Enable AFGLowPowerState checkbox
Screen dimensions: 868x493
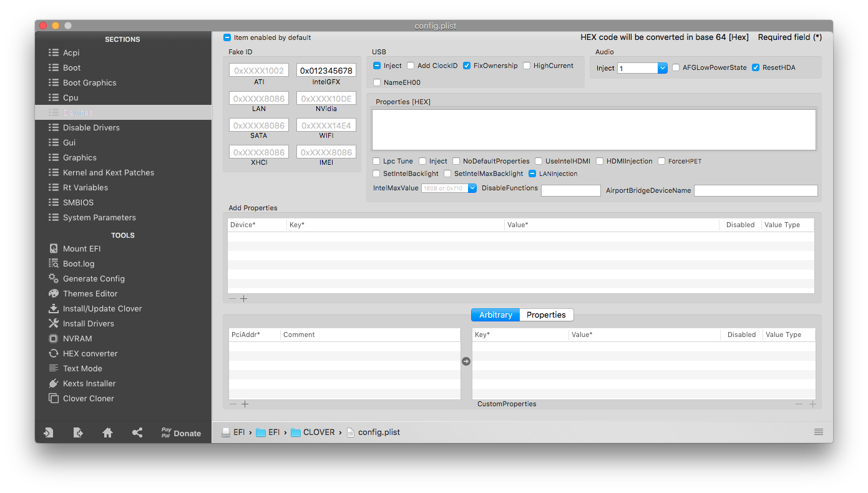coord(676,67)
